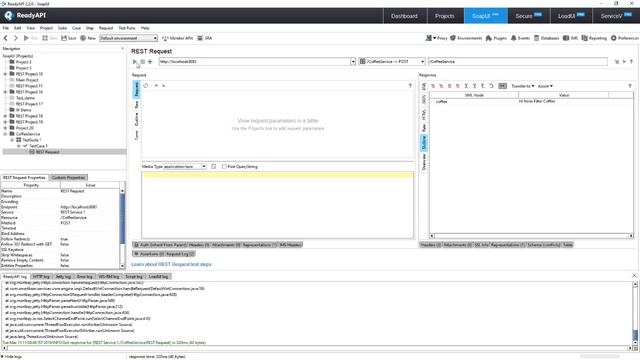Click the refresh icon in request parameters toolbar
The width and height of the screenshot is (640, 360).
point(146,86)
